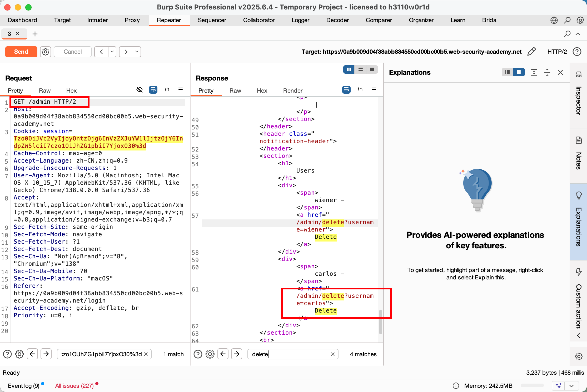Click the Inspector side panel icon
The width and height of the screenshot is (587, 392).
(x=579, y=75)
